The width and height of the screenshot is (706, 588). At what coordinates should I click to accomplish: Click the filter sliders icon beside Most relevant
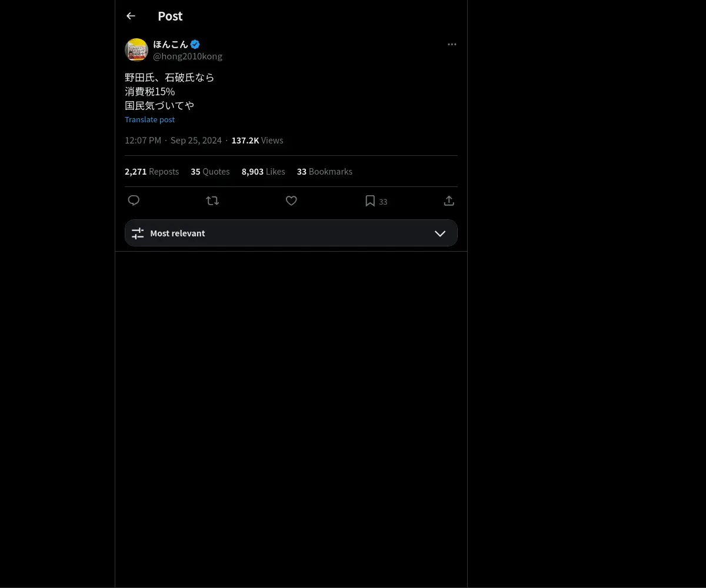click(x=138, y=233)
